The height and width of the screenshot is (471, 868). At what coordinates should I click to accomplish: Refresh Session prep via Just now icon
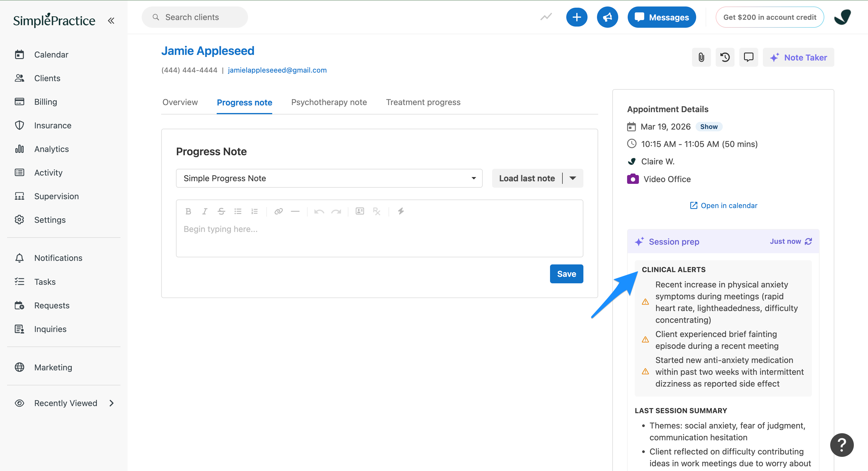pos(808,241)
